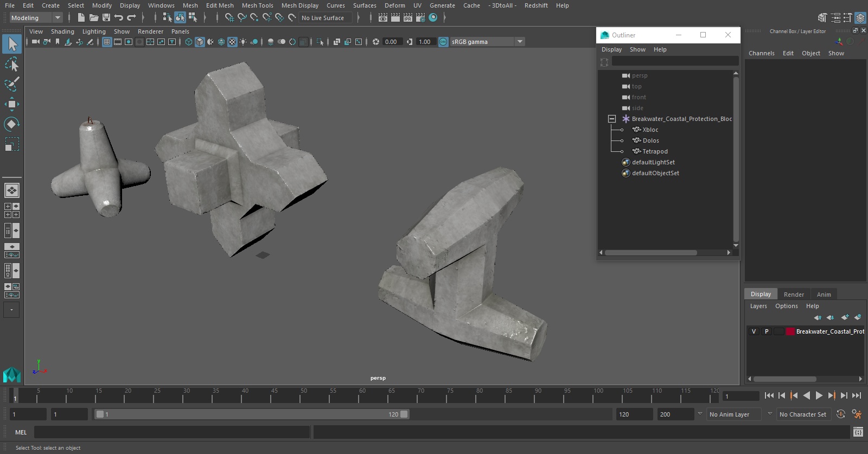The width and height of the screenshot is (868, 454).
Task: Collapse the Breakwater_Coastal_Protection_Bloc group
Action: (x=612, y=119)
